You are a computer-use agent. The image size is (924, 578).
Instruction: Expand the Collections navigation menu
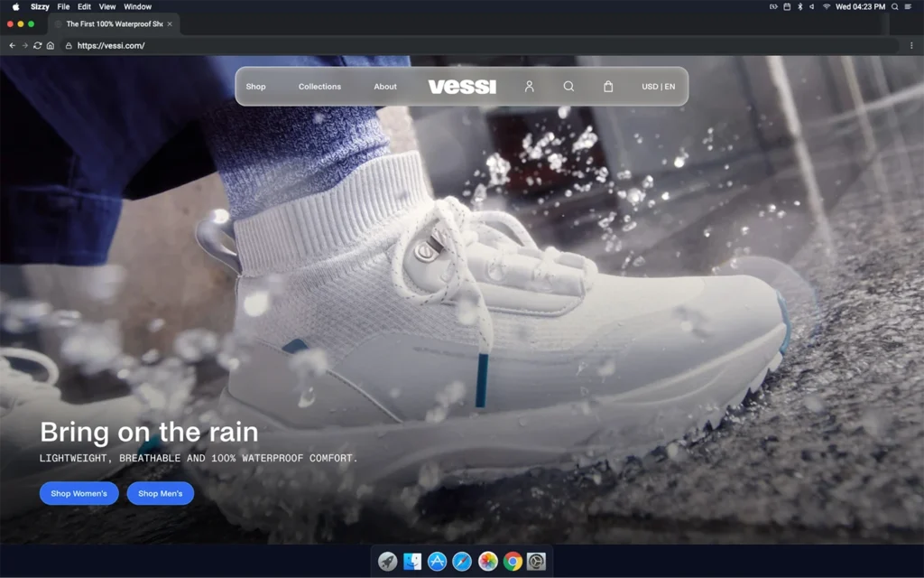pos(319,87)
